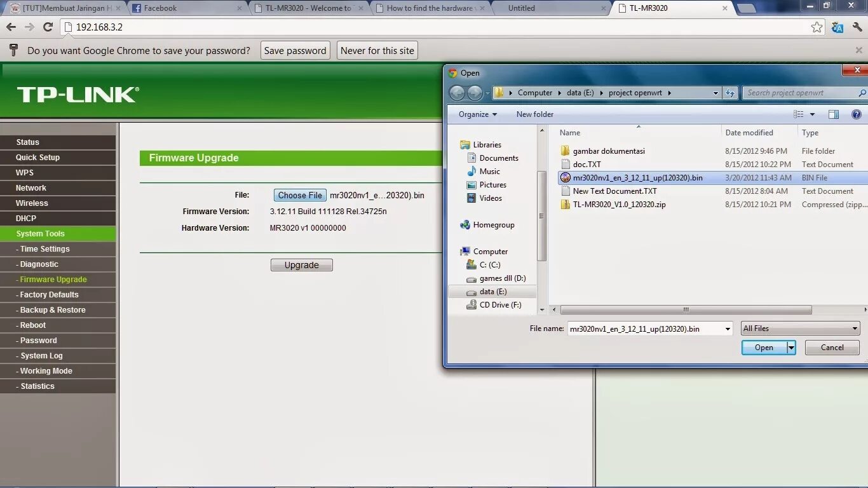Open the Organize dropdown menu
868x488 pixels.
(478, 114)
